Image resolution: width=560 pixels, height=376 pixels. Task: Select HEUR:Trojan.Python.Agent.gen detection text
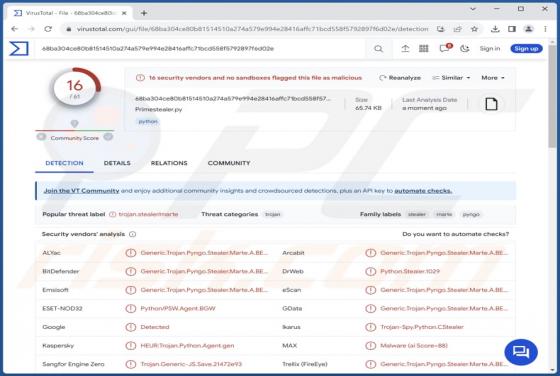(x=188, y=346)
